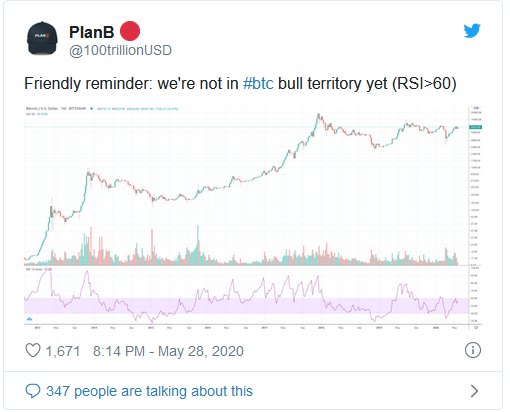Click the Twitter bird logo
The width and height of the screenshot is (510, 412).
pyautogui.click(x=472, y=31)
